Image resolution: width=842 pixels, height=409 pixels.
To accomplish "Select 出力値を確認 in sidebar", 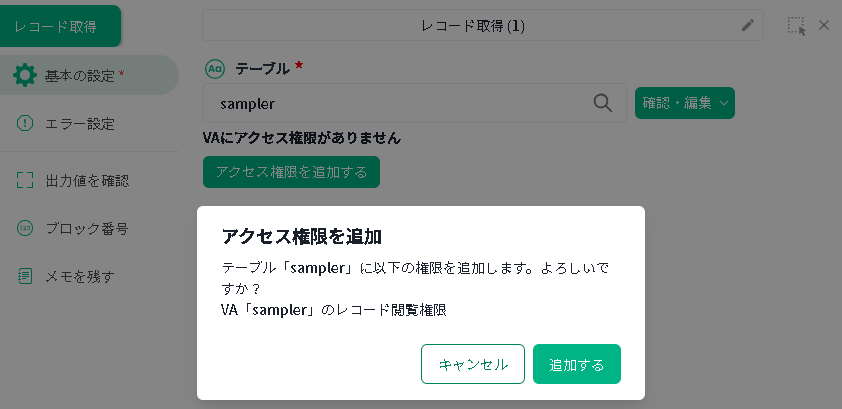I will click(x=87, y=181).
